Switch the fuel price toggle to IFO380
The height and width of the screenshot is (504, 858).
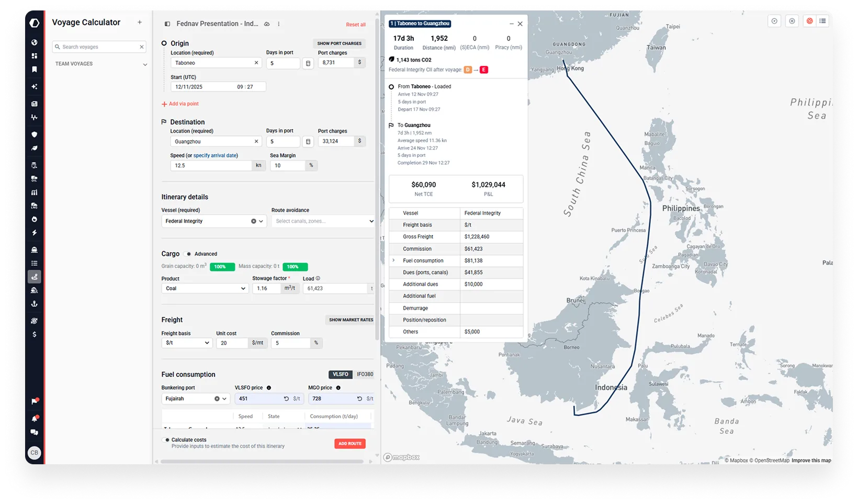[x=365, y=374]
